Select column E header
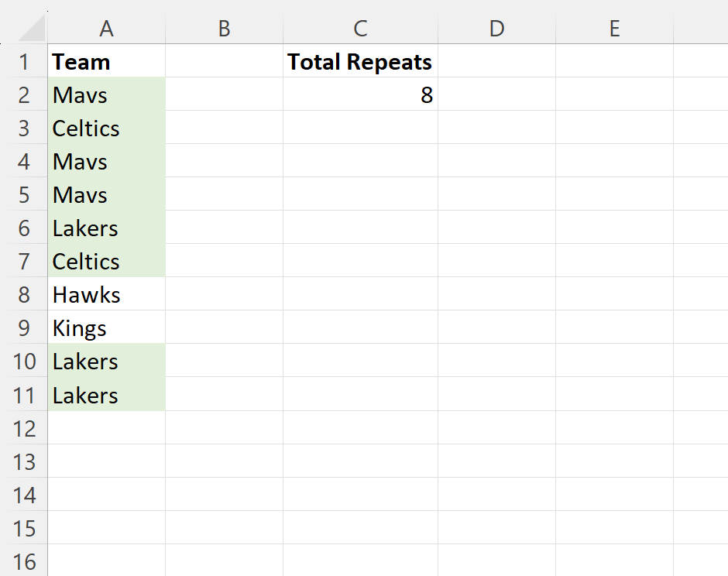The height and width of the screenshot is (576, 728). coord(614,29)
